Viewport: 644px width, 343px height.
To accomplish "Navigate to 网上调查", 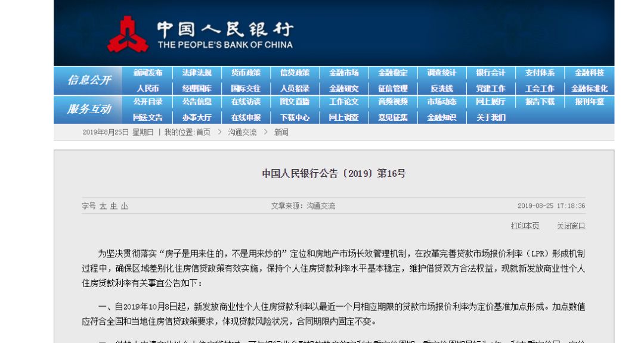I will click(344, 117).
